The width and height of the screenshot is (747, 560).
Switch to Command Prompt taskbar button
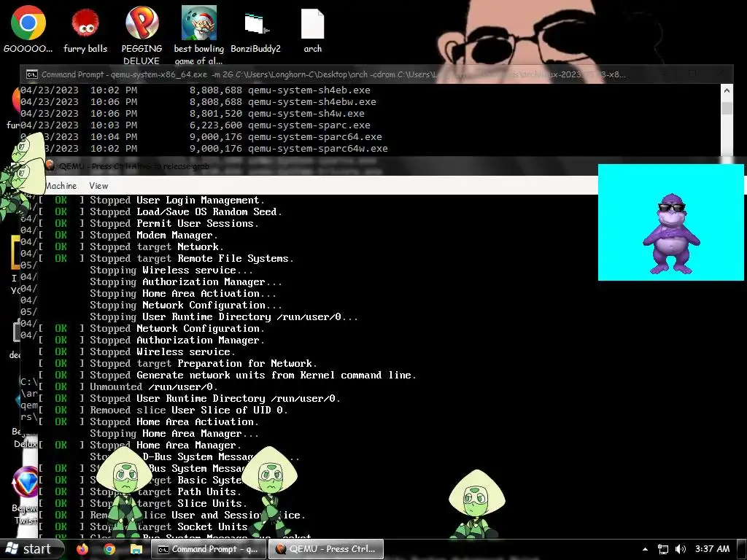point(208,549)
